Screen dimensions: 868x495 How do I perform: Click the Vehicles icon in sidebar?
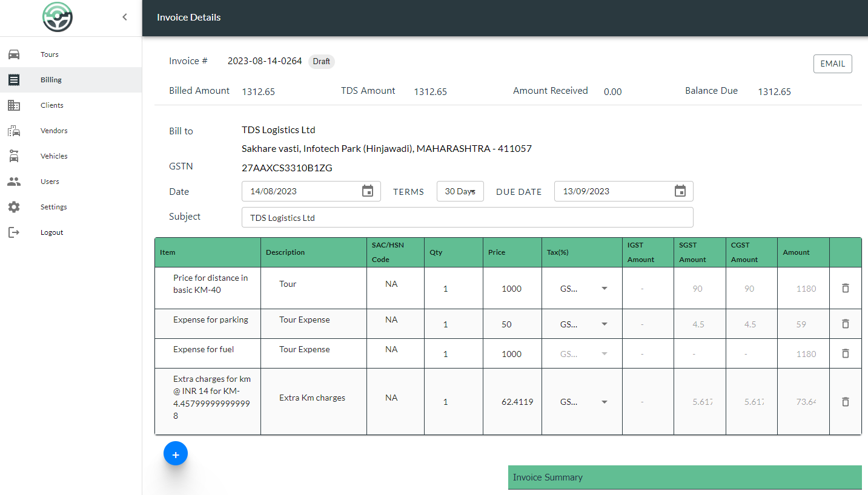[14, 156]
